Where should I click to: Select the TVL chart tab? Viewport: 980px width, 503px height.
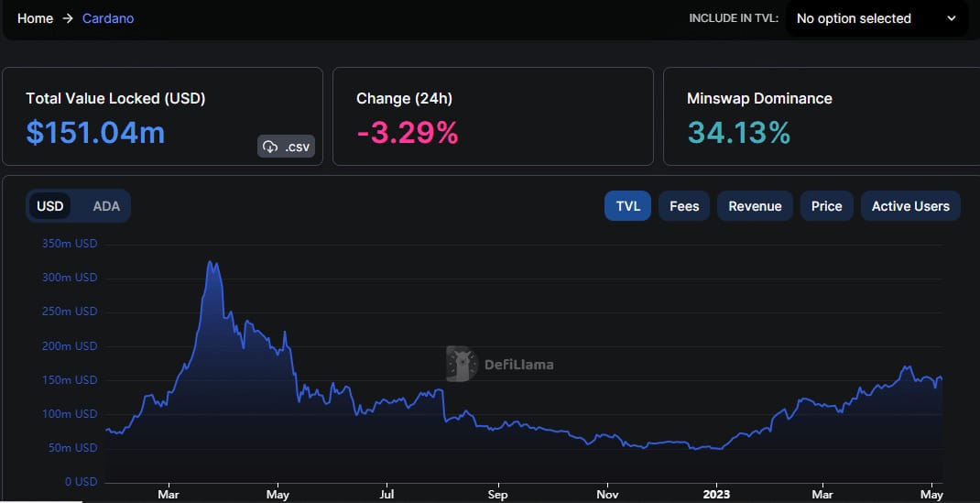pyautogui.click(x=627, y=206)
